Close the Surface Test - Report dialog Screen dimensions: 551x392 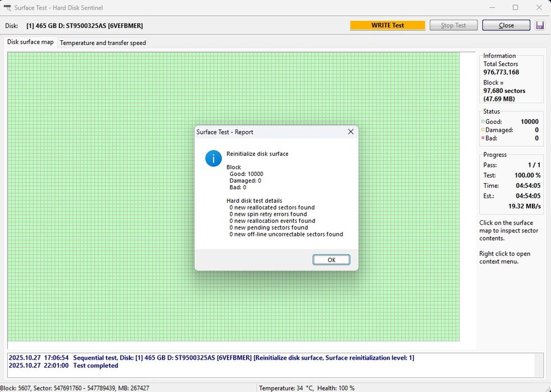click(x=351, y=132)
